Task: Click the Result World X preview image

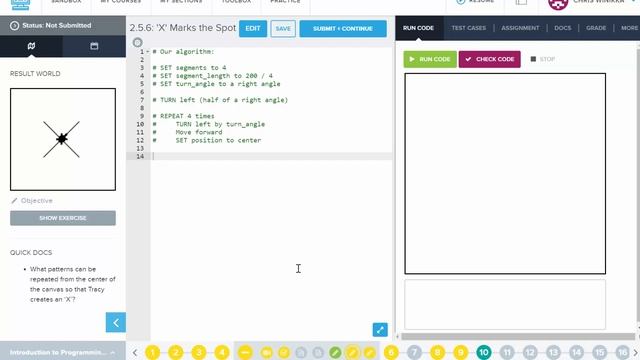Action: 63,139
